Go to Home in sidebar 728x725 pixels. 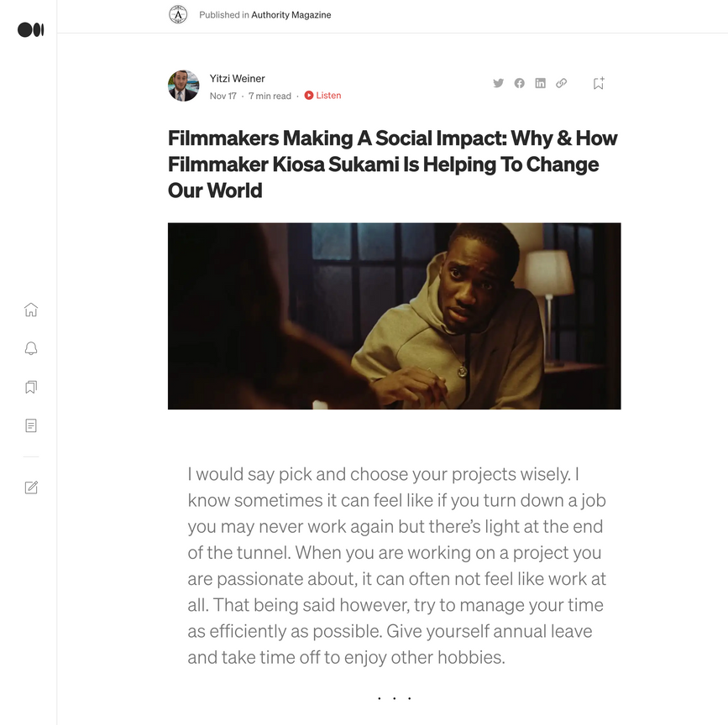(31, 310)
